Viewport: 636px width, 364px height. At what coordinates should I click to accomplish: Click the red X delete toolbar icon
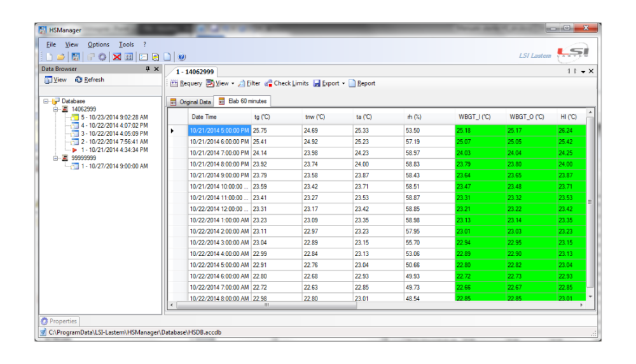[117, 57]
